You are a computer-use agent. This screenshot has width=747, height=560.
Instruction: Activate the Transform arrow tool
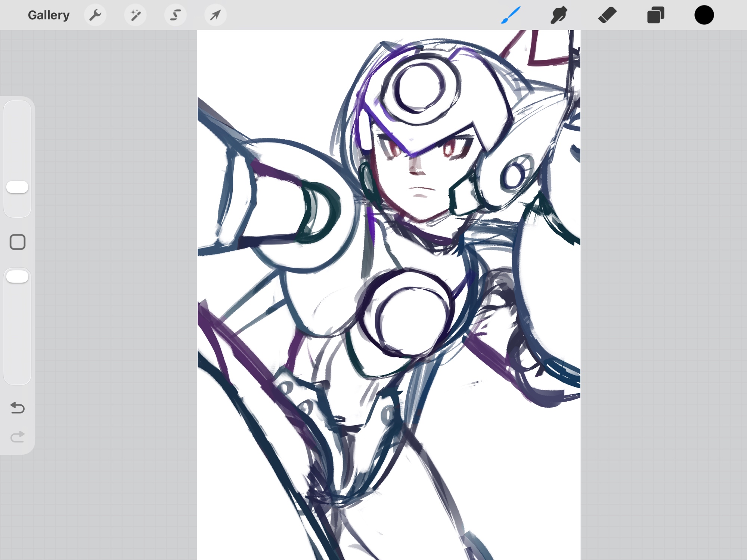215,15
